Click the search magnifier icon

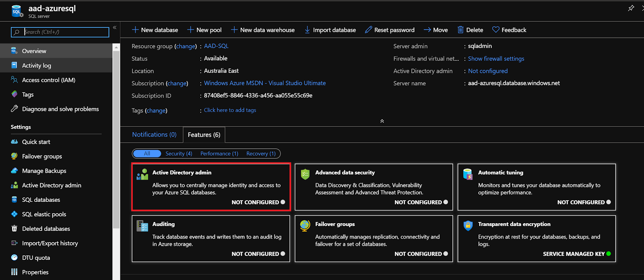[x=17, y=32]
